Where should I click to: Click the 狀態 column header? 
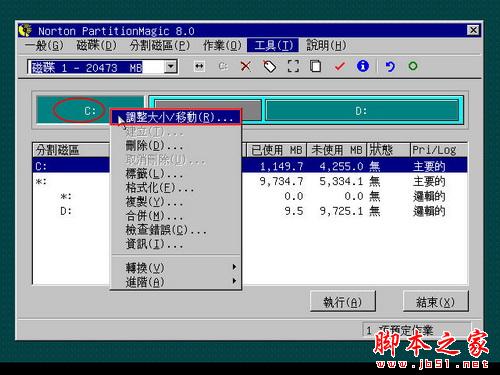pos(388,150)
